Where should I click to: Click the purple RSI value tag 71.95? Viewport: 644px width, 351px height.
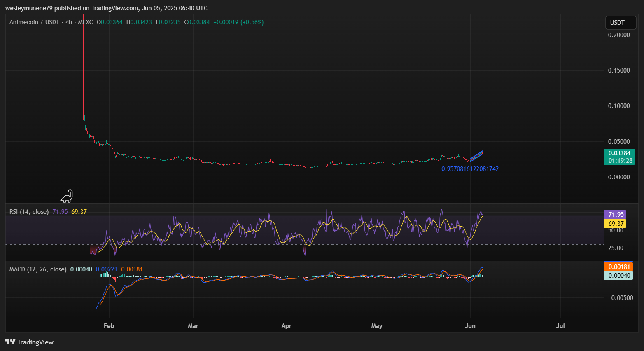(616, 214)
